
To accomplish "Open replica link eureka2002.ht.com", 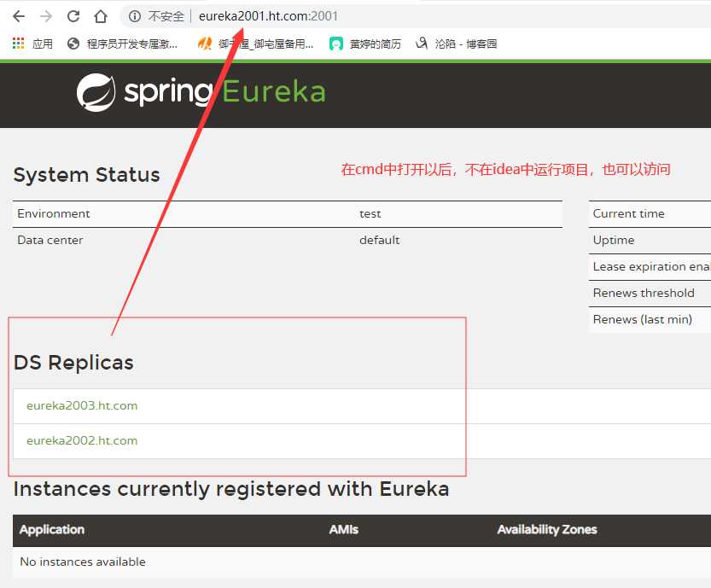I will pos(82,440).
